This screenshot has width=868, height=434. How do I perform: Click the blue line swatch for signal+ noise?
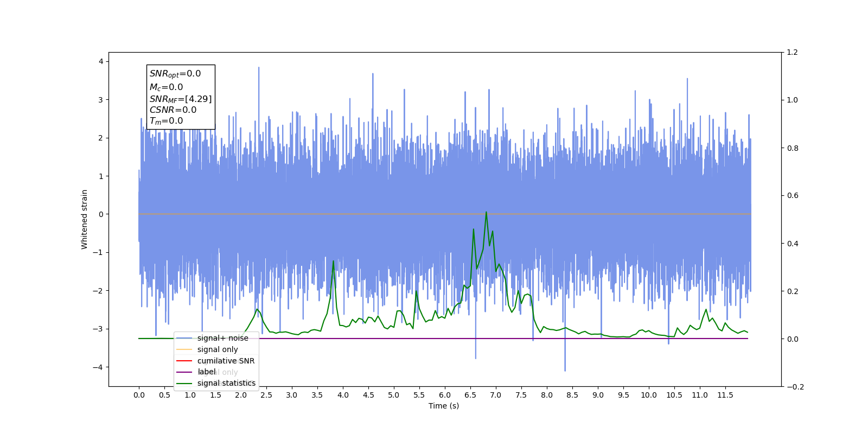point(184,338)
